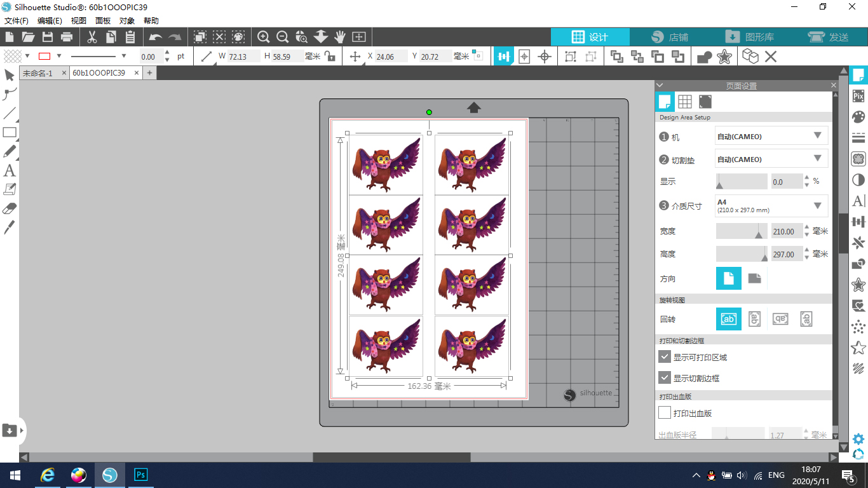868x488 pixels.
Task: Open the 编辑(E) menu
Action: tap(50, 20)
